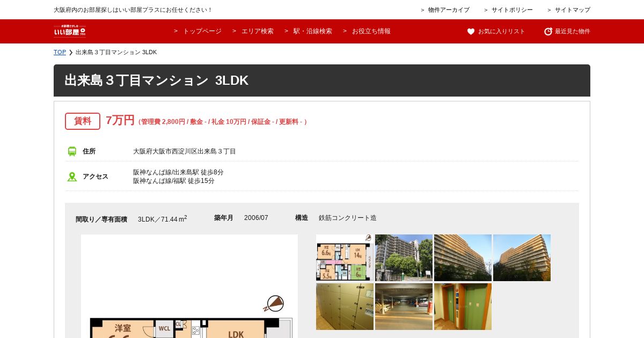Select fourth exterior building thumbnail

pyautogui.click(x=522, y=258)
